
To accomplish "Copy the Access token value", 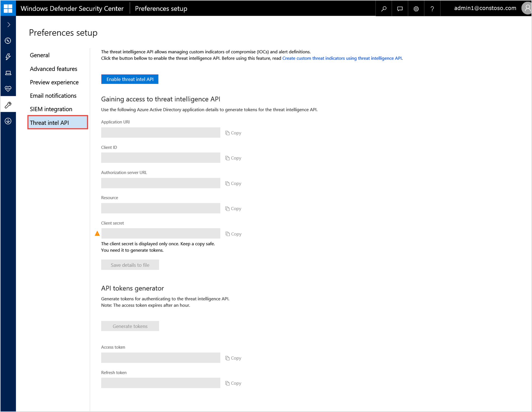I will [233, 358].
